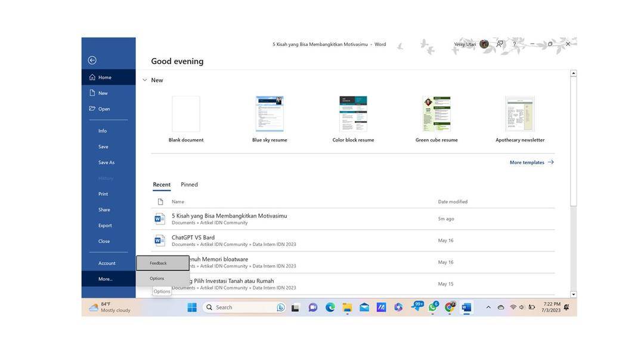Image resolution: width=644 pixels, height=363 pixels.
Task: Click the file icon in list header
Action: coord(160,202)
